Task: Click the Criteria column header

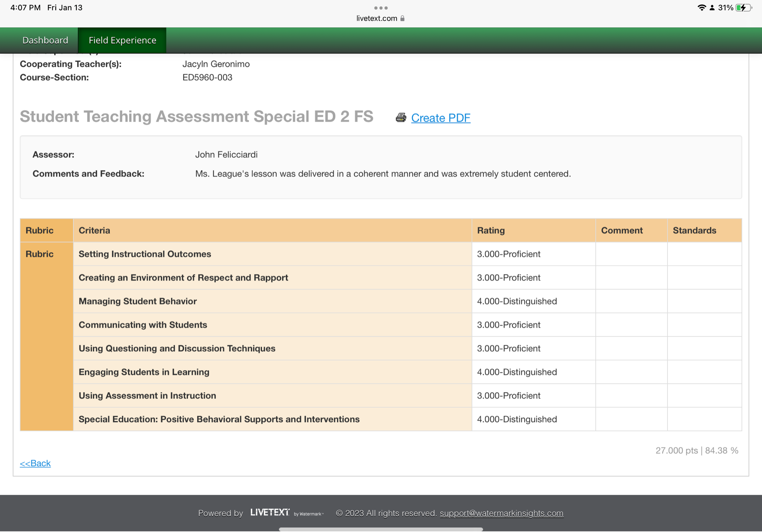Action: pyautogui.click(x=94, y=230)
